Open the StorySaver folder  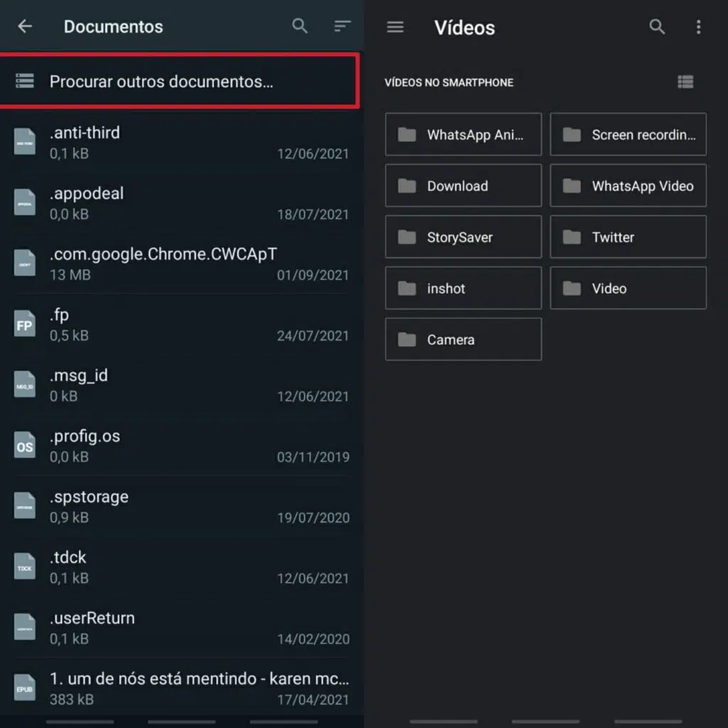463,237
